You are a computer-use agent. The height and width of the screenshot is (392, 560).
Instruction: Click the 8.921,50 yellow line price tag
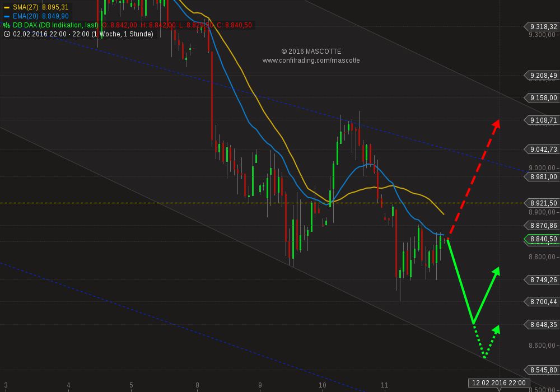[542, 203]
